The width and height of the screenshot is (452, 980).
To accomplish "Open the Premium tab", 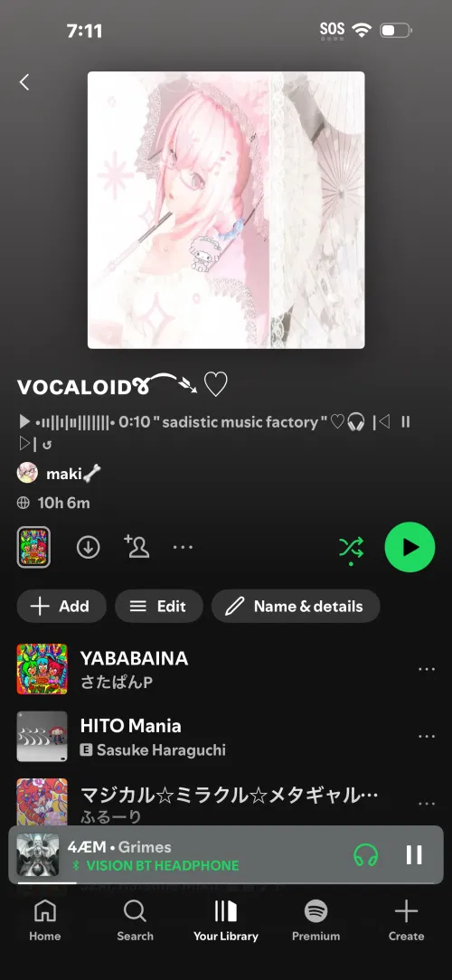I will pos(315,920).
